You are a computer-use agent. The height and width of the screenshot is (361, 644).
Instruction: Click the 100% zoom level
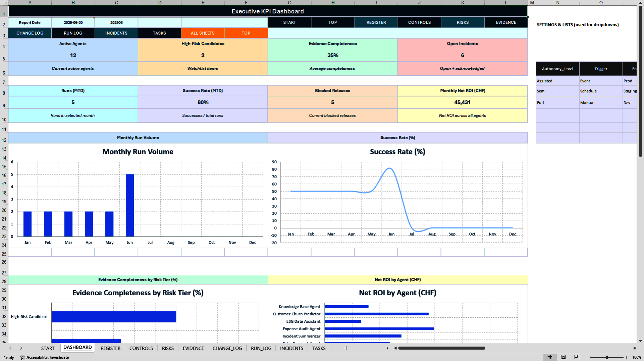click(x=637, y=357)
